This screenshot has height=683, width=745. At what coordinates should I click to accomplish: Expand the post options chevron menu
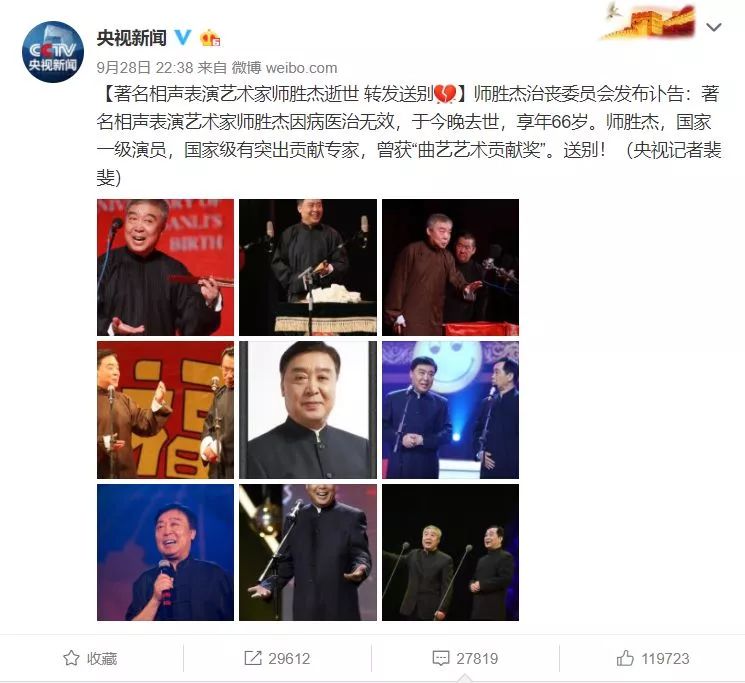coord(714,28)
